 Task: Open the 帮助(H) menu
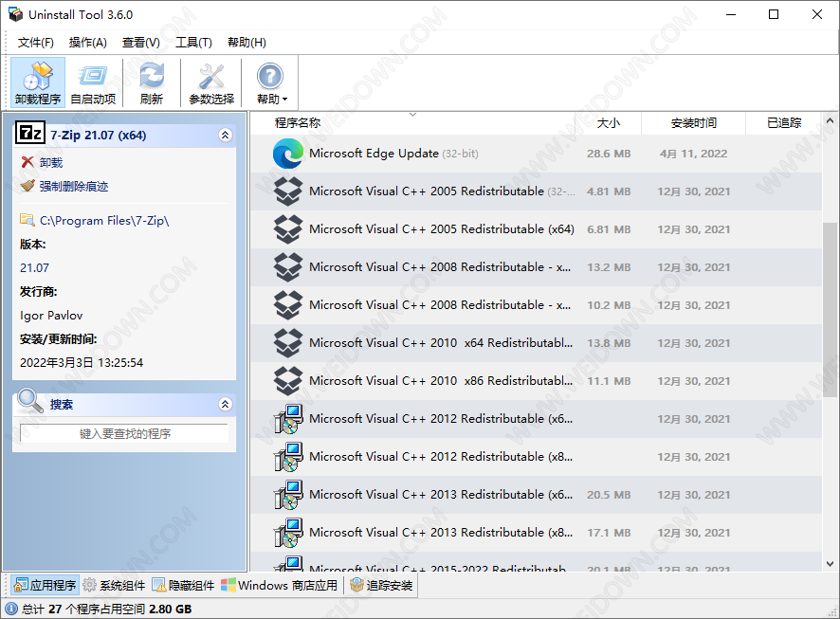click(x=247, y=43)
